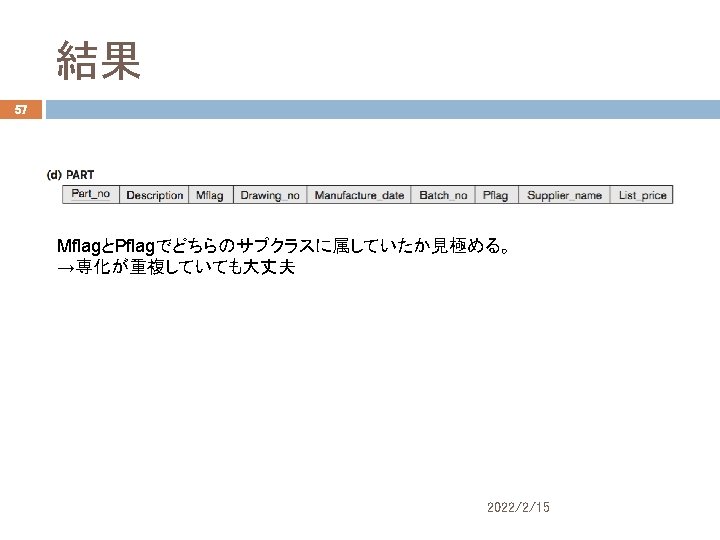Select the Supplier_name column cell
The width and height of the screenshot is (720, 540).
564,195
